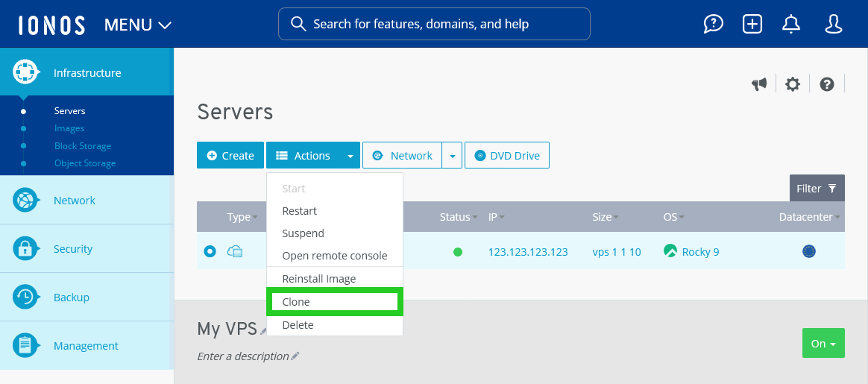The image size is (868, 384).
Task: Sort by the Size column header
Action: (x=606, y=217)
